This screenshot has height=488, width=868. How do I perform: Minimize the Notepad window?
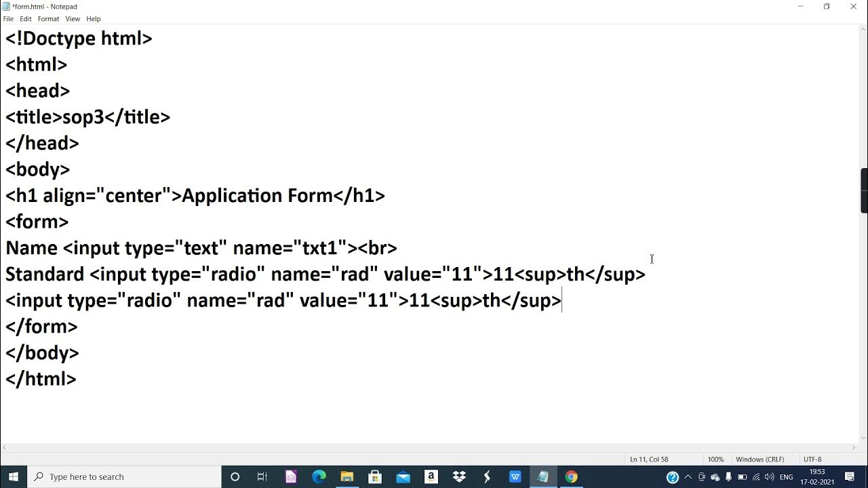point(800,6)
